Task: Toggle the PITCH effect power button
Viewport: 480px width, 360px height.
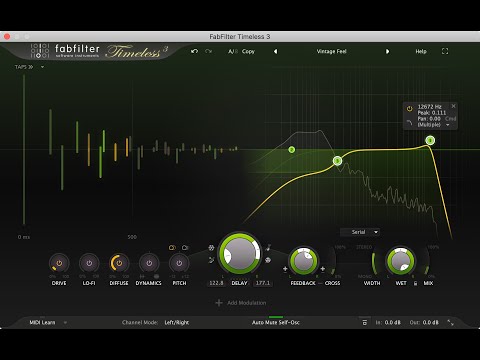Action: (x=179, y=263)
